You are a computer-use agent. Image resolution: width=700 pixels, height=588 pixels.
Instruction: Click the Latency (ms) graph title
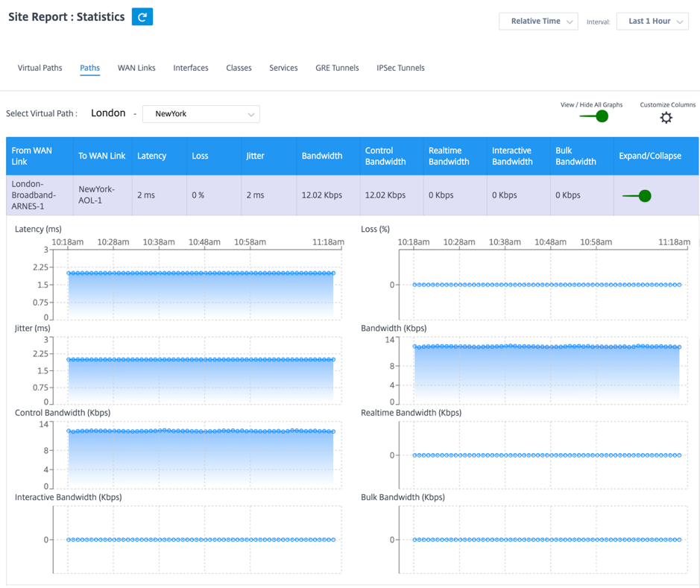39,230
